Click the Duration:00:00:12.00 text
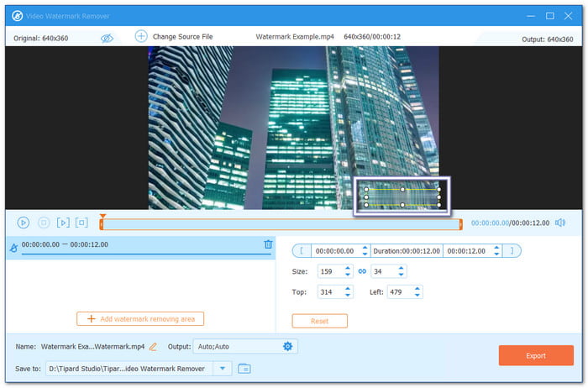588x388 pixels. pyautogui.click(x=407, y=251)
